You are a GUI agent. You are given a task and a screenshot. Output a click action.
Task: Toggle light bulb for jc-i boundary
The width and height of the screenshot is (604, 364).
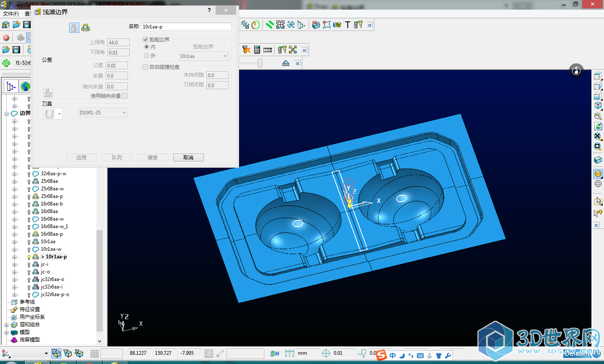29,264
